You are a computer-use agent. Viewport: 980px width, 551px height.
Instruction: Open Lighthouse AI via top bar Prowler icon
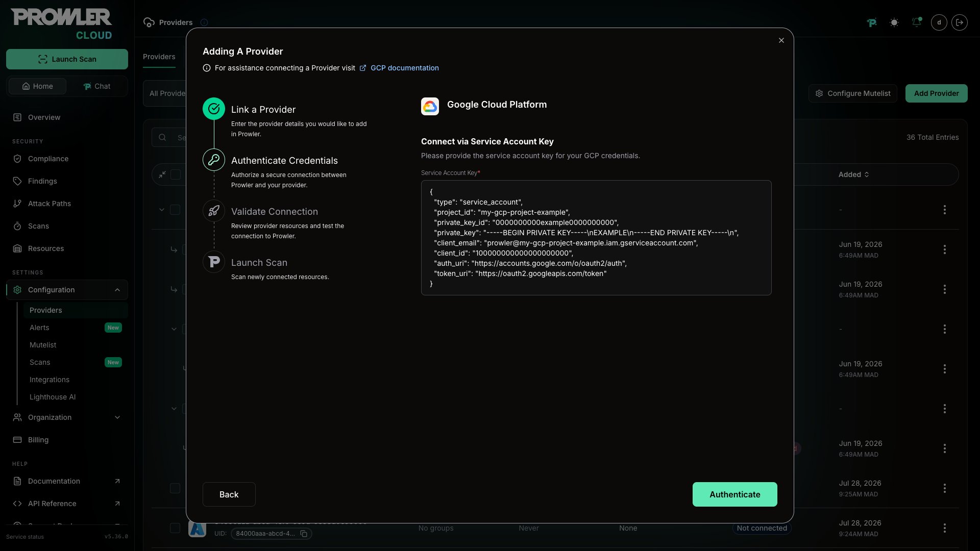pos(872,22)
